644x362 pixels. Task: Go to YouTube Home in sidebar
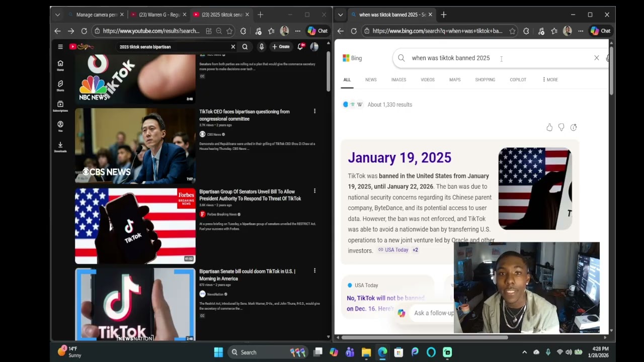pos(60,65)
